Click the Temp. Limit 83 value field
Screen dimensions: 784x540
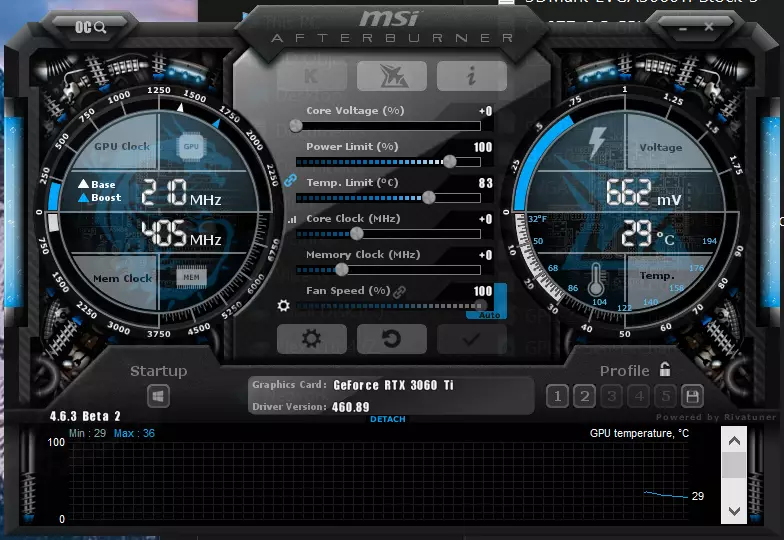485,183
